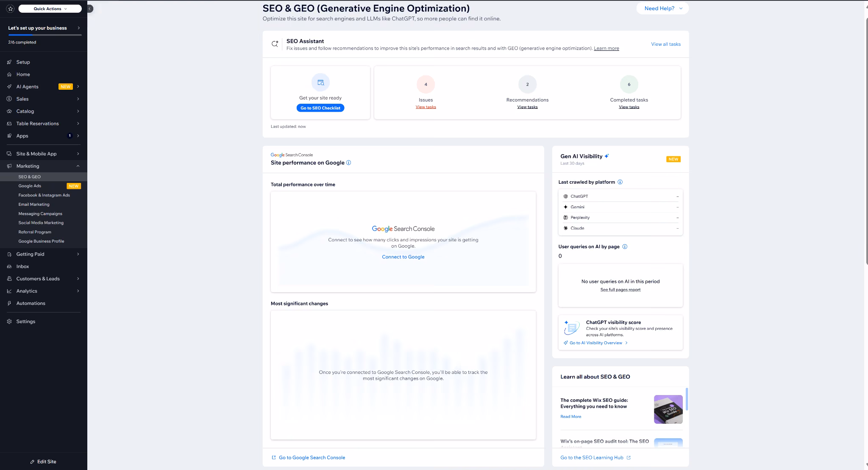Collapse the Marketing section chevron
This screenshot has height=470, width=868.
pyautogui.click(x=78, y=166)
